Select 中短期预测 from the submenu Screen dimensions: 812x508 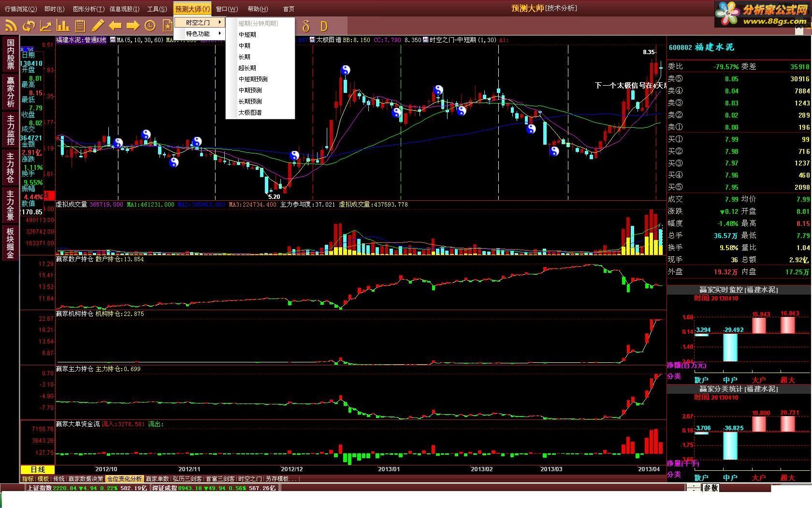[x=260, y=79]
